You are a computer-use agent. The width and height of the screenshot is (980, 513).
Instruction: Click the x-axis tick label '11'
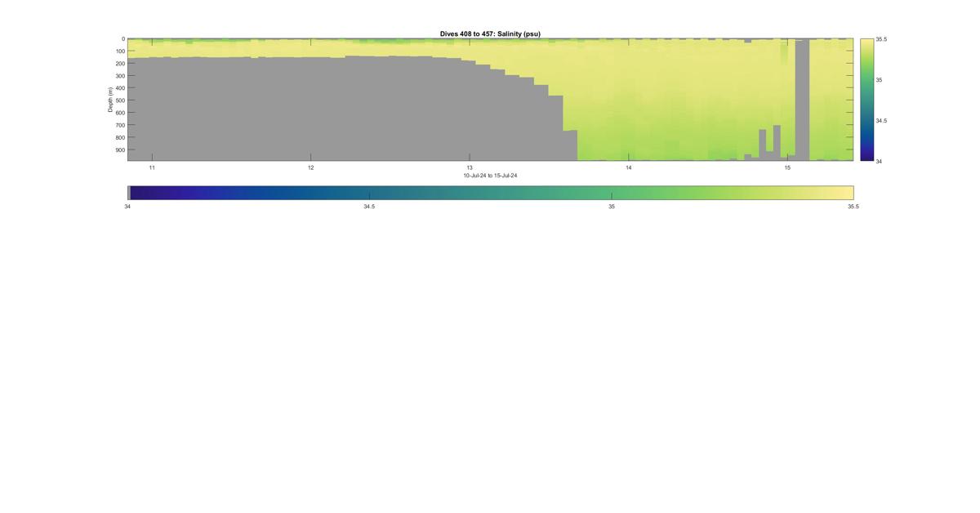click(x=152, y=167)
